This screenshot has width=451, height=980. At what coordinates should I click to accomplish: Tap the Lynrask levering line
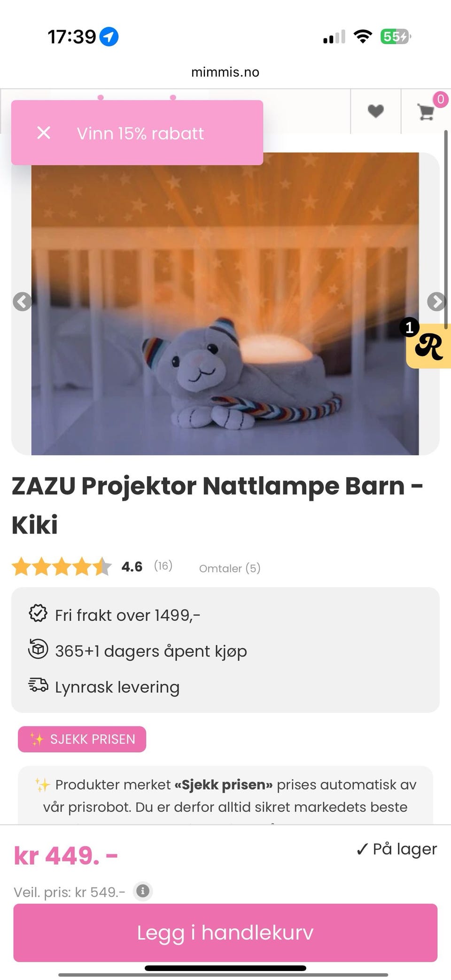pos(104,687)
